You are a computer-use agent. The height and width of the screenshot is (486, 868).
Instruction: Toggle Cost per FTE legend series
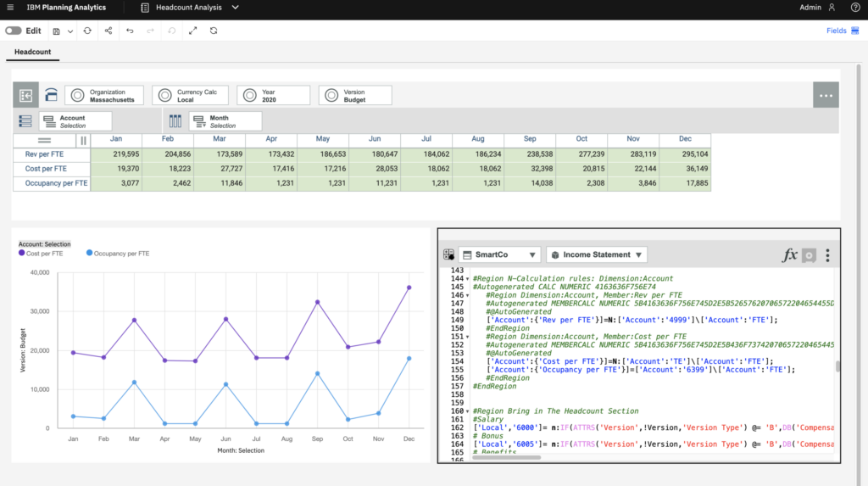coord(41,254)
